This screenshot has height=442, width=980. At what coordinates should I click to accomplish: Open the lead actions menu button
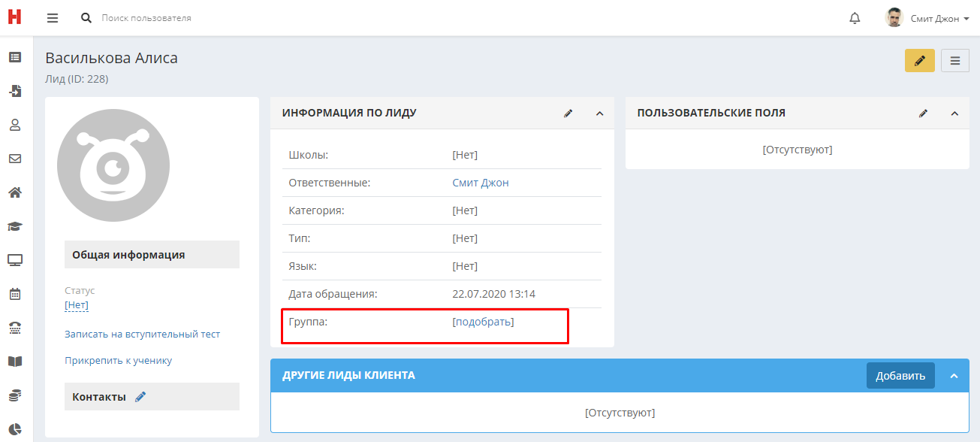click(x=955, y=61)
